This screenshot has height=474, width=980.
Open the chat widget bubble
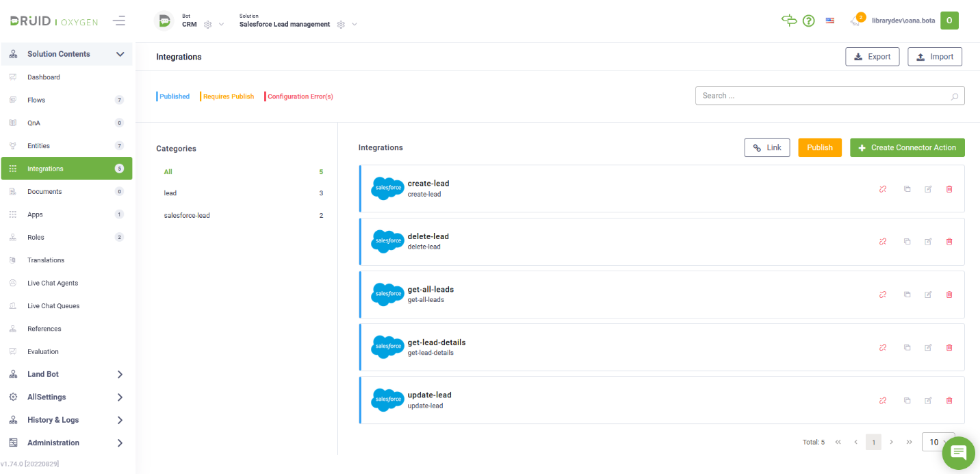(x=958, y=453)
